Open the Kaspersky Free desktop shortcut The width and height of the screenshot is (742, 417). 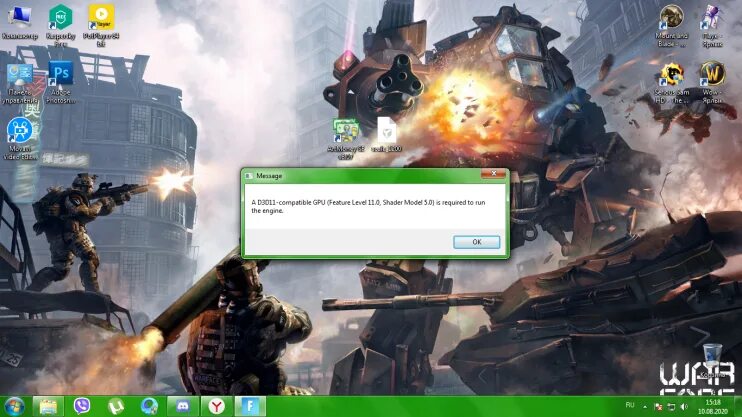[61, 25]
